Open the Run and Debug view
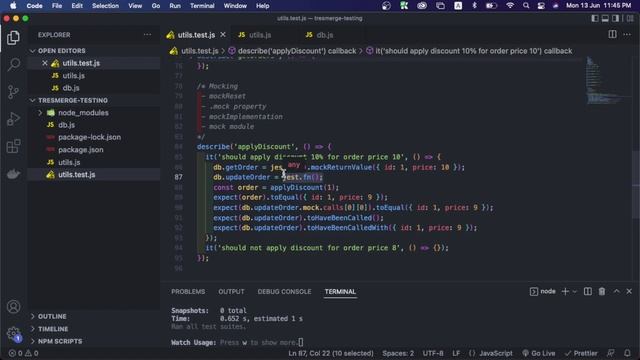 click(13, 119)
